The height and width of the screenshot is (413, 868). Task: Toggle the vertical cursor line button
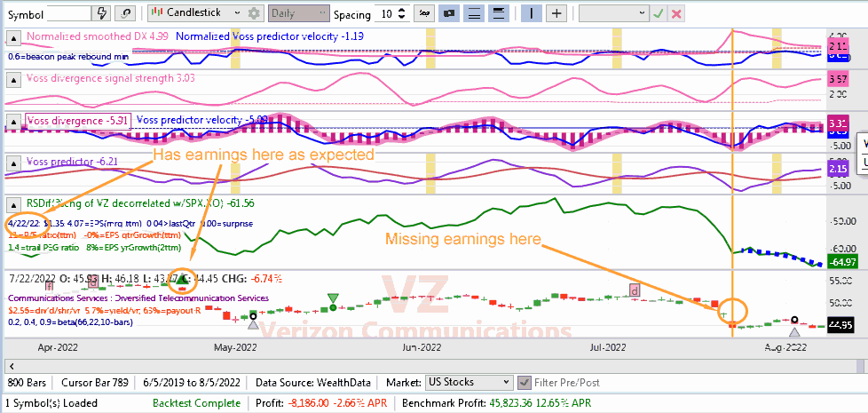[x=532, y=12]
